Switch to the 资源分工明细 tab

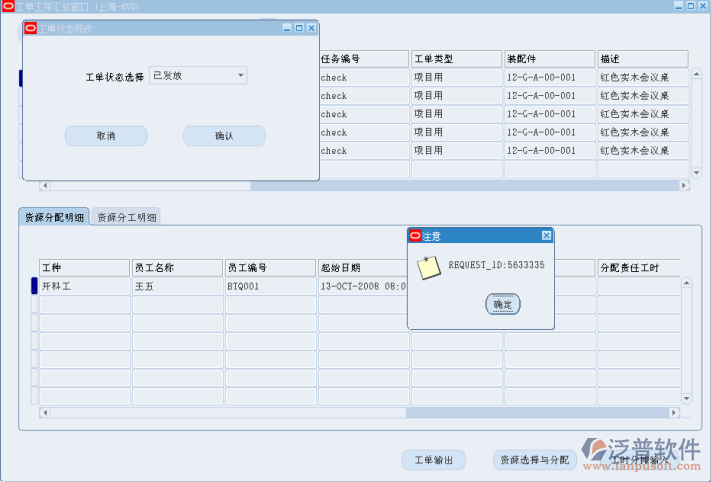pos(127,217)
